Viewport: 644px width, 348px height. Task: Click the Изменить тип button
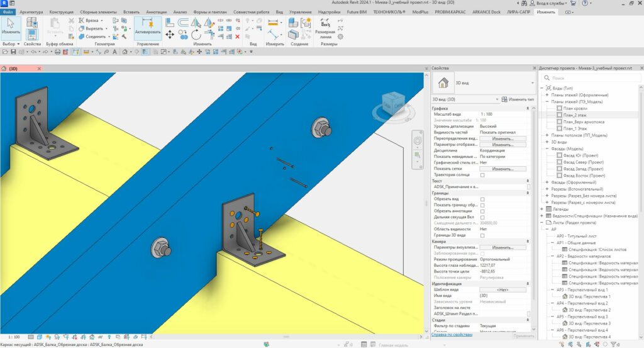click(517, 99)
